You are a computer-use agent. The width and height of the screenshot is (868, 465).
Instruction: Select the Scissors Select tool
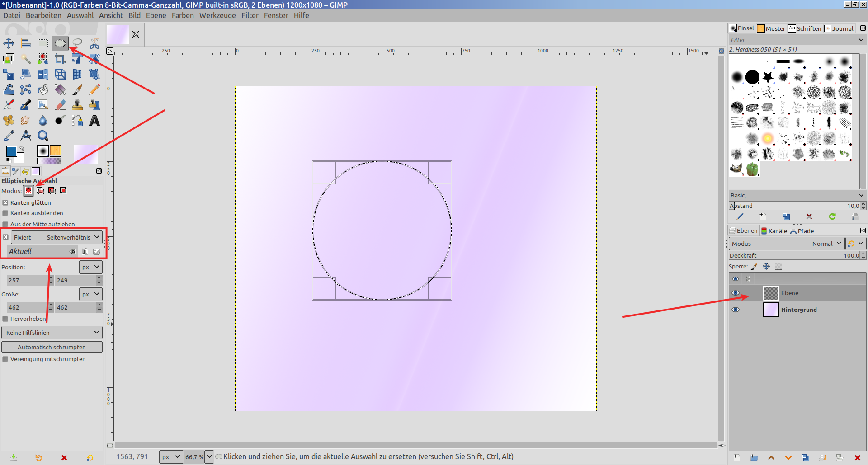[94, 43]
